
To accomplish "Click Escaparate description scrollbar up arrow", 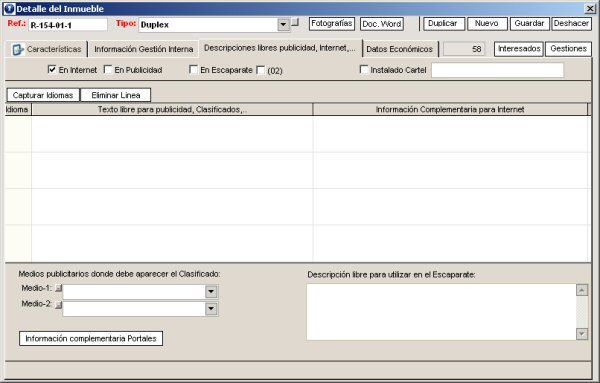I will (582, 290).
